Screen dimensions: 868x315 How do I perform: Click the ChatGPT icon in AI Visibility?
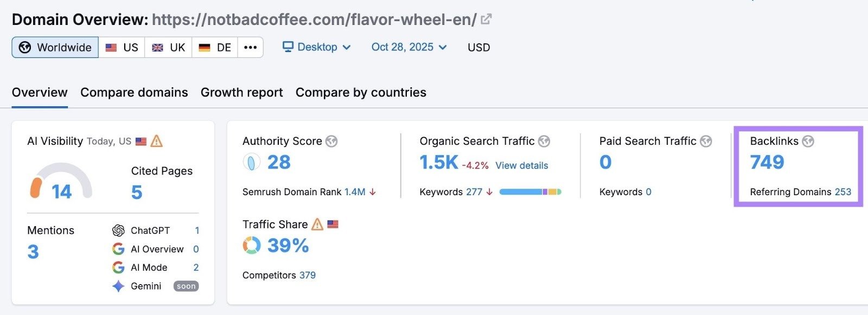pyautogui.click(x=119, y=230)
